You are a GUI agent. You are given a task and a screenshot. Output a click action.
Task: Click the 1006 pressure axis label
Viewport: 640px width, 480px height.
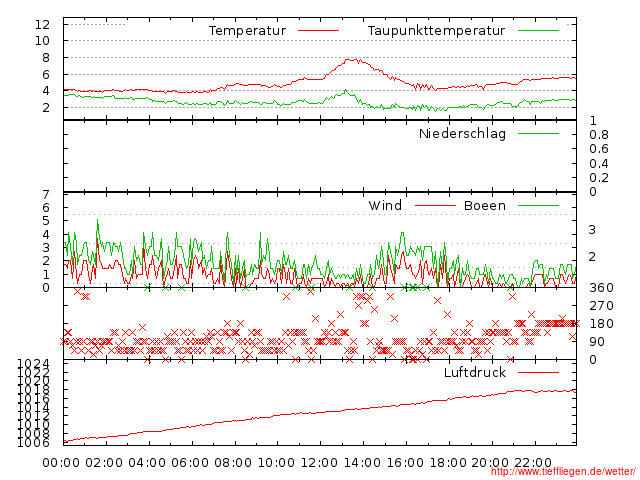tap(33, 442)
